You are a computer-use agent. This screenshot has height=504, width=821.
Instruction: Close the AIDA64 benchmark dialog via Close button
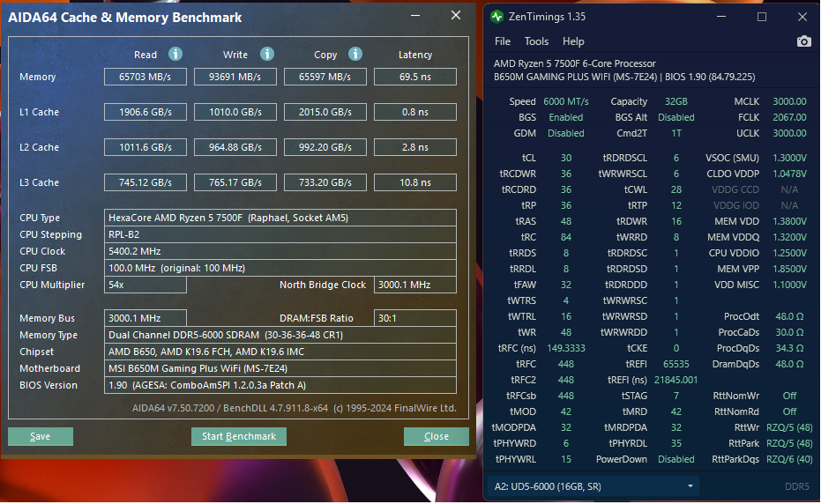pos(437,436)
